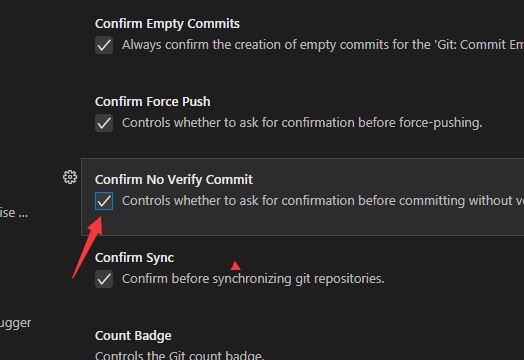Open gear menu for Confirm No Verify Commit
The width and height of the screenshot is (524, 360).
(70, 177)
